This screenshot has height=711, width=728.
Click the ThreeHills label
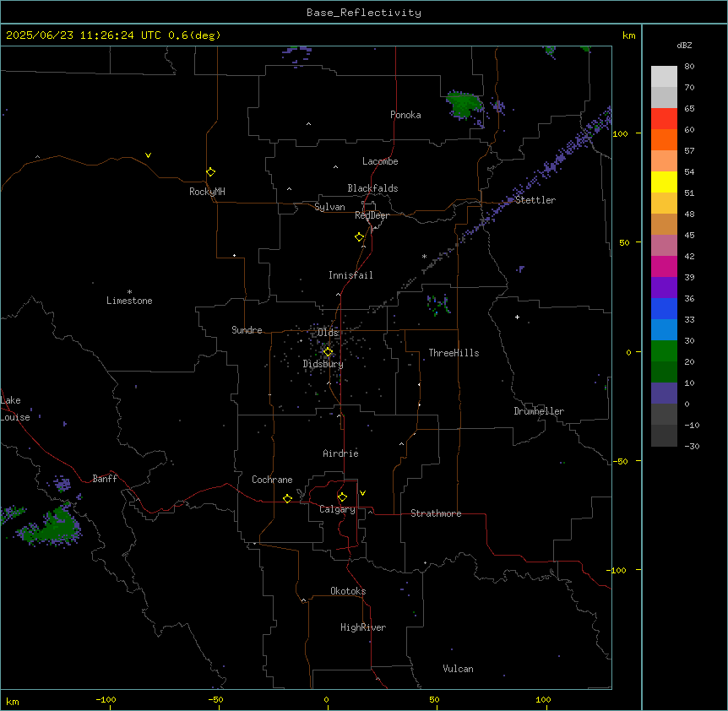[454, 353]
